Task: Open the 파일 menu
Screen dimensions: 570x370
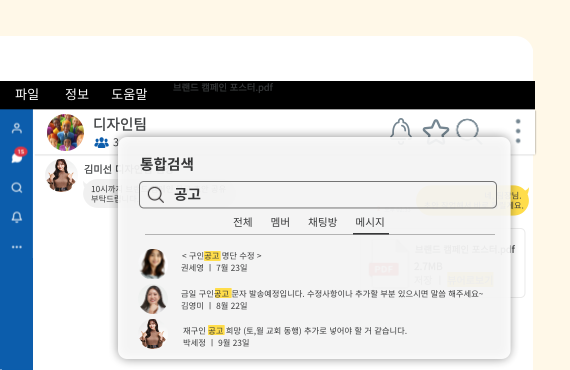Action: [x=27, y=94]
